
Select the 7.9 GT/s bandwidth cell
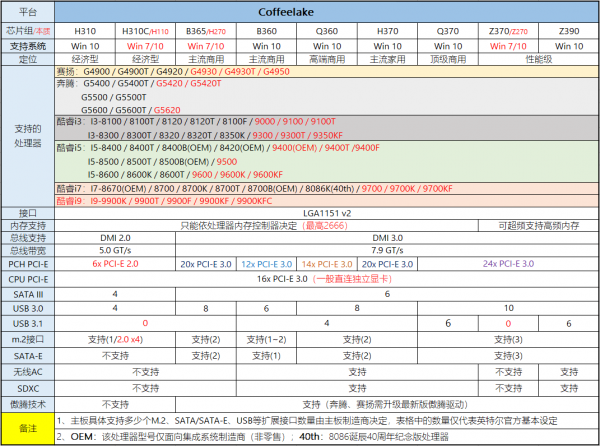tap(387, 251)
